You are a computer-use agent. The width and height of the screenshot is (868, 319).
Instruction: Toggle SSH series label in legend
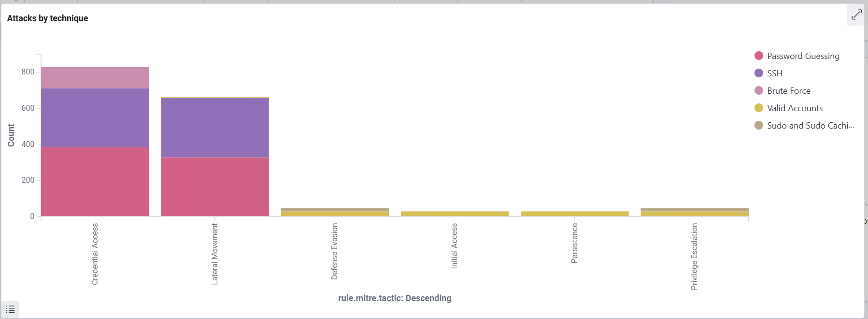(775, 73)
